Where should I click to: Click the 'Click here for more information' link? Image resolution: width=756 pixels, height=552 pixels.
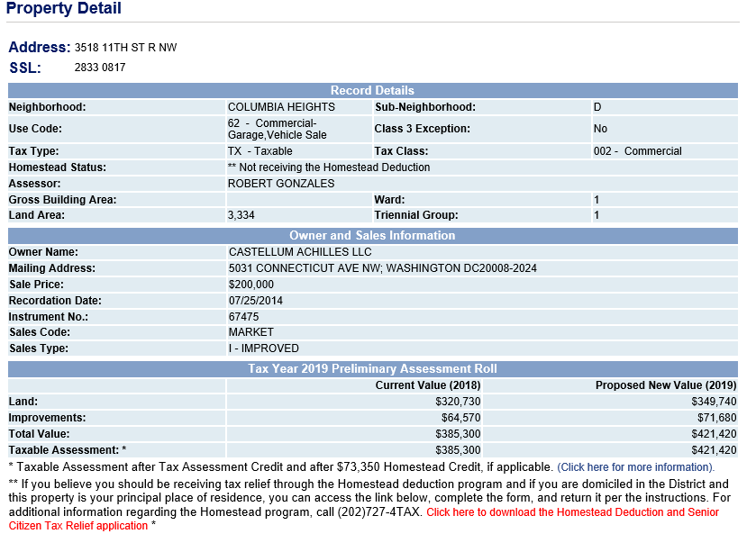[x=635, y=467]
